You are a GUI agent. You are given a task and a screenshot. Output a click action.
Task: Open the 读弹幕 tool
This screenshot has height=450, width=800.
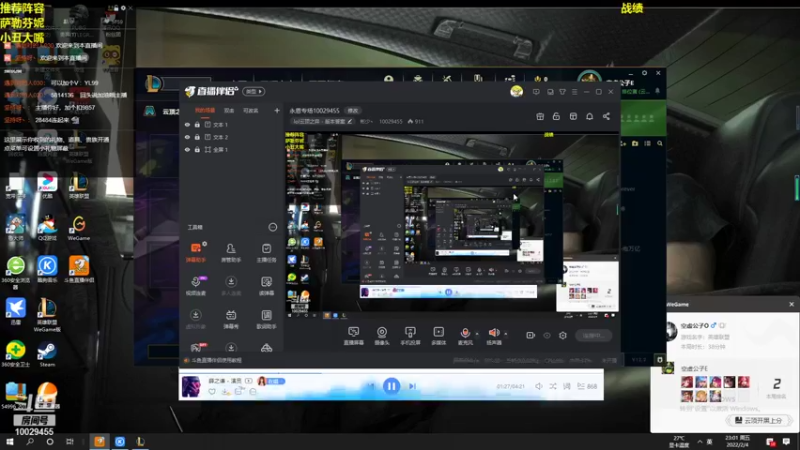click(x=266, y=286)
